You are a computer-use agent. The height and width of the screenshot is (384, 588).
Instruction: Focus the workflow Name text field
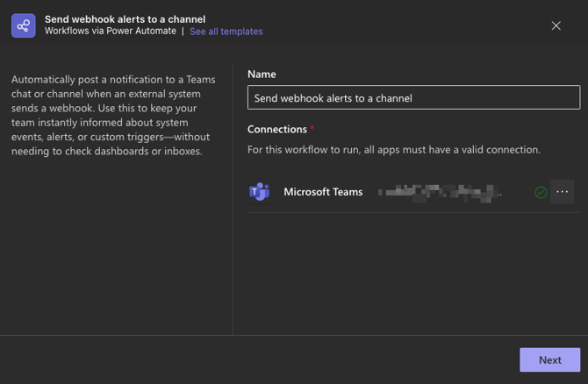pos(413,98)
